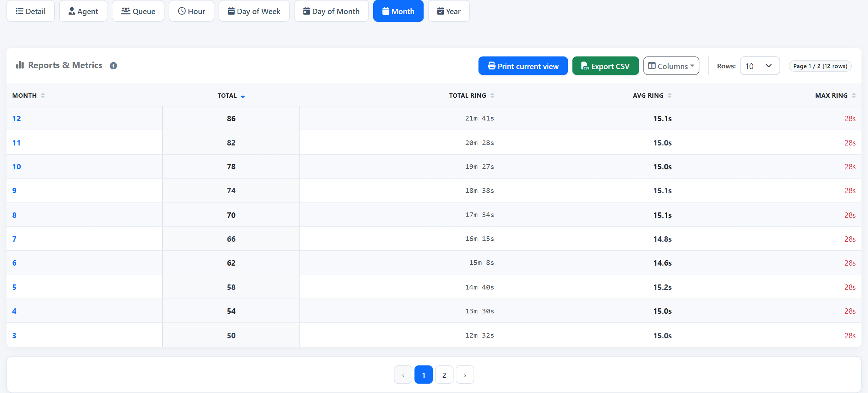
Task: Open month 4 link
Action: coord(14,311)
